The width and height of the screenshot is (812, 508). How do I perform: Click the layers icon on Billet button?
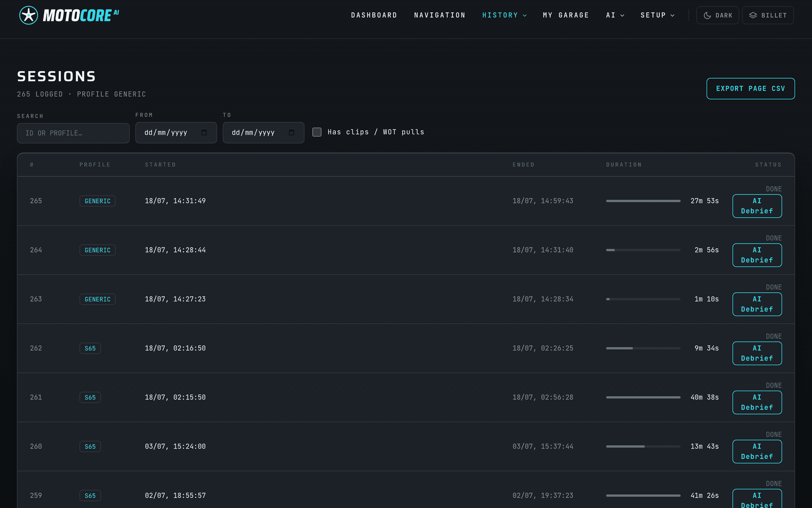click(x=753, y=16)
